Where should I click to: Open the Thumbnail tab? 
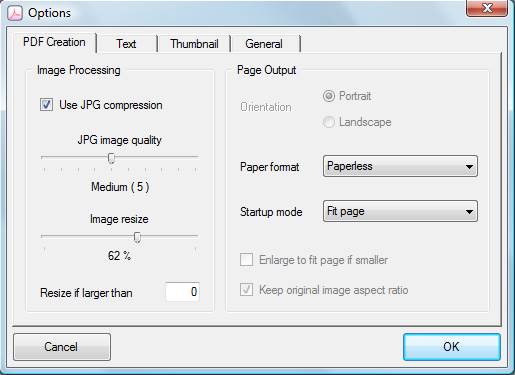coord(194,44)
